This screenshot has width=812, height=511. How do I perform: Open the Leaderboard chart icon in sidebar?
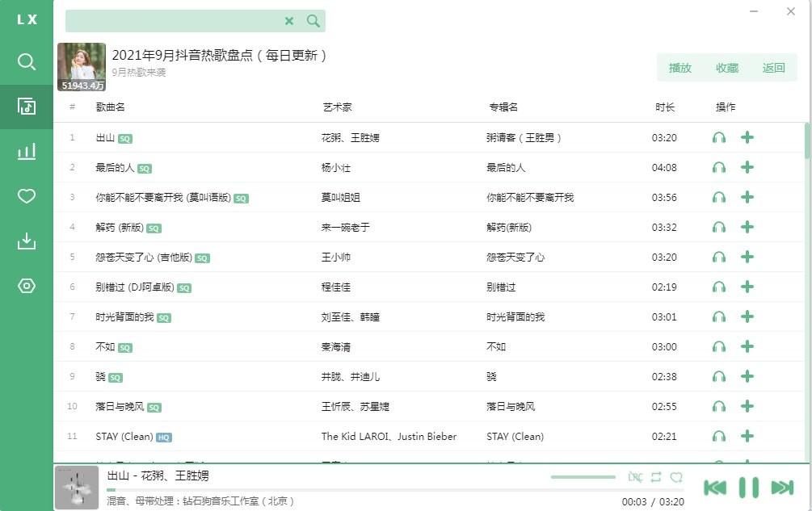point(27,151)
